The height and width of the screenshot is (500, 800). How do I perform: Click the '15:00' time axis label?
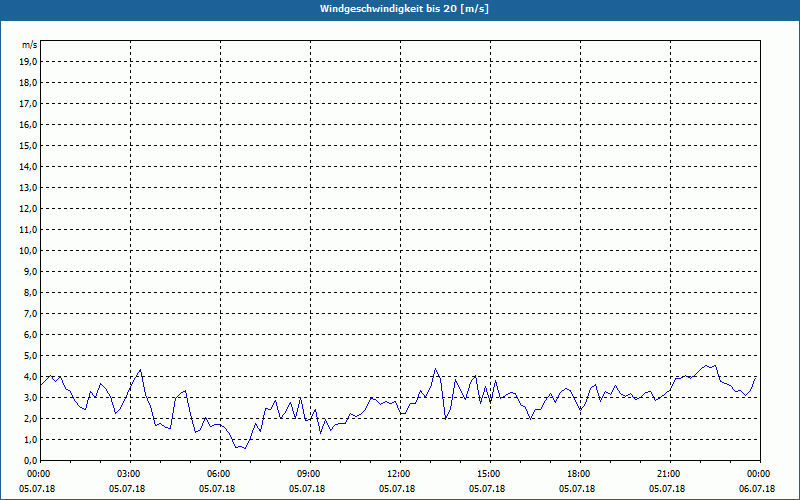[x=490, y=473]
